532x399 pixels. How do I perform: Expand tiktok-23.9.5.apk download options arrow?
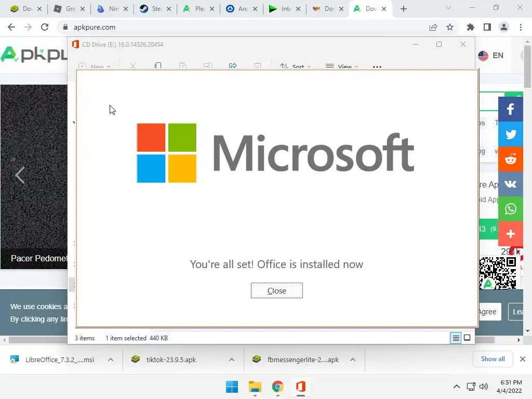(232, 360)
